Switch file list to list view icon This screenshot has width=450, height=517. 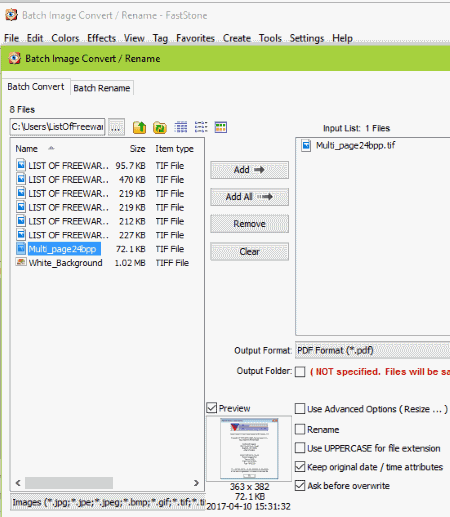point(201,127)
